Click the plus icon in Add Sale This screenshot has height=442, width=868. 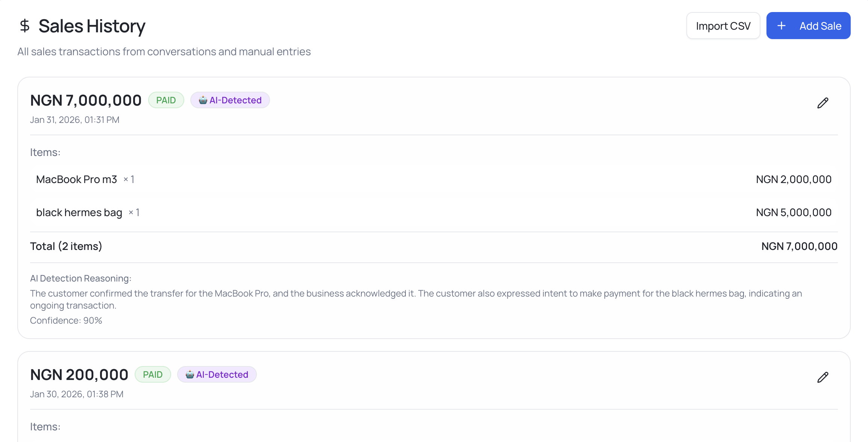782,26
